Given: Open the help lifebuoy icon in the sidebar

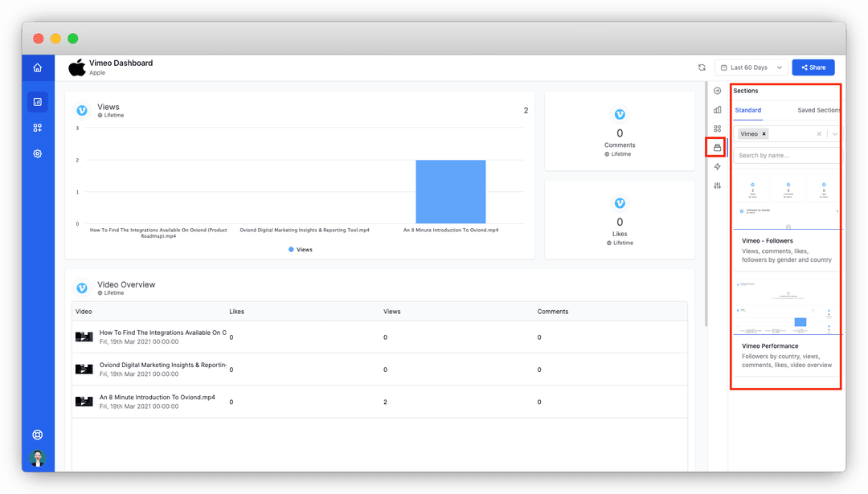Looking at the screenshot, I should click(x=38, y=435).
